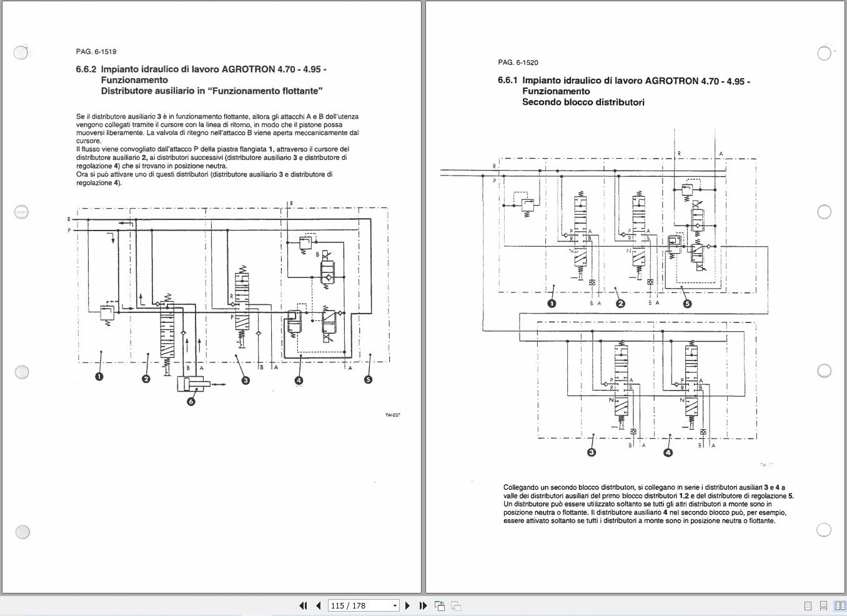Image resolution: width=847 pixels, height=616 pixels.
Task: Select the heading 6.6.2 Impianto idraulico
Action: click(x=187, y=69)
